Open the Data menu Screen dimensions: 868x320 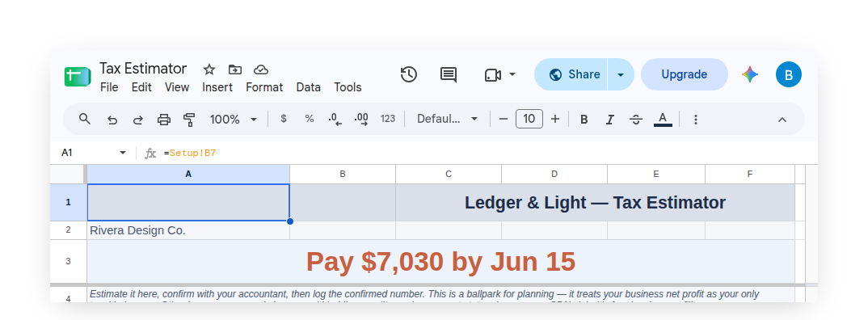[309, 87]
